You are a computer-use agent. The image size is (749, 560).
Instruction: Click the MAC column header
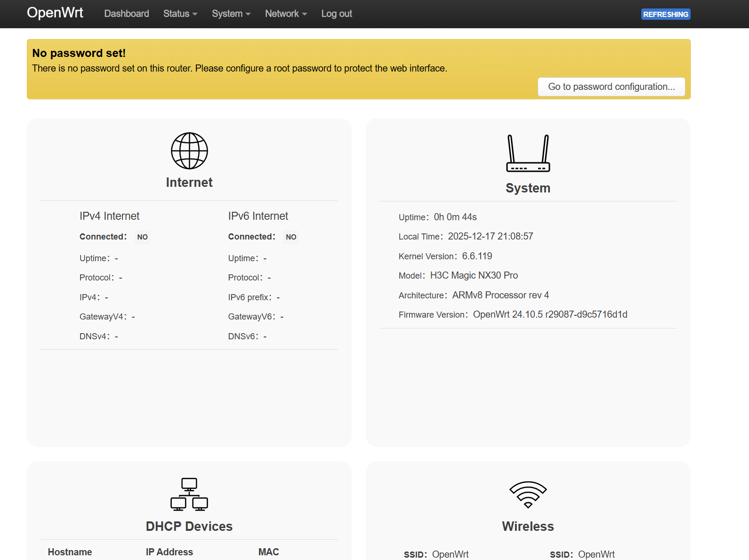coord(268,552)
